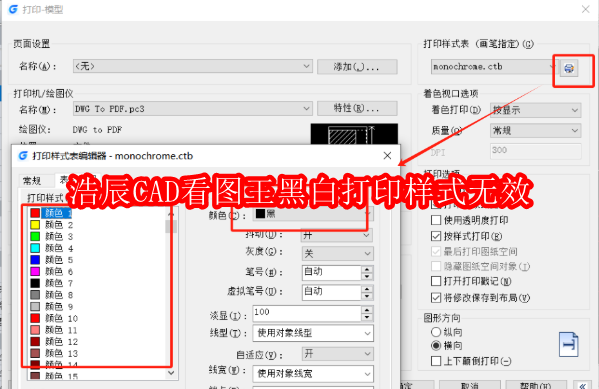Click the GstarCAD logo in the print dialog title
The height and width of the screenshot is (389, 599).
[x=13, y=9]
